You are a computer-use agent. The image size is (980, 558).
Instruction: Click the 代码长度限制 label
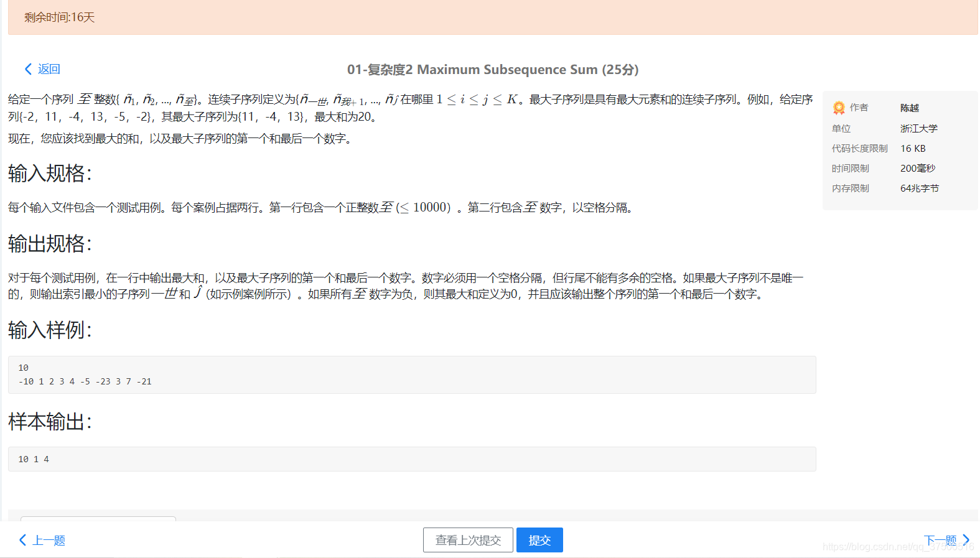pyautogui.click(x=860, y=148)
